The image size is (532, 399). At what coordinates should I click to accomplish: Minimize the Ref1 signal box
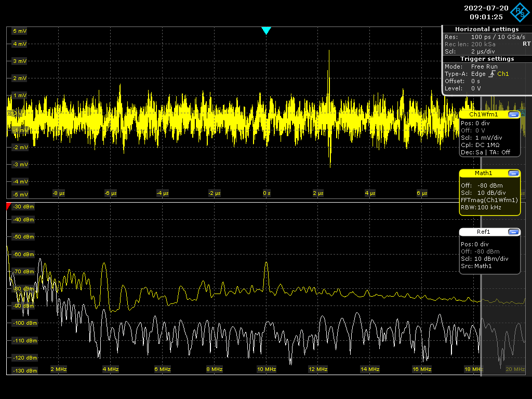(x=513, y=232)
